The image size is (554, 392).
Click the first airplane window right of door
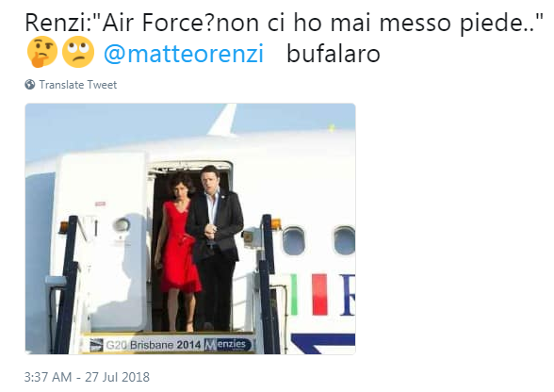coord(294,240)
